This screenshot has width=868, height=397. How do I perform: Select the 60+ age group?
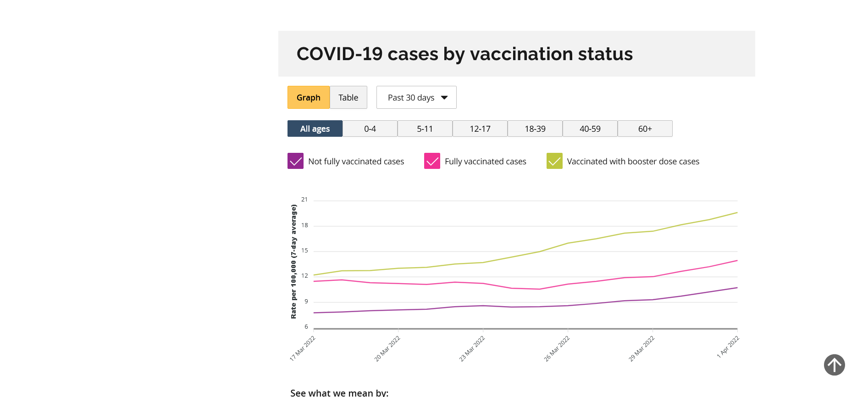[x=645, y=129]
